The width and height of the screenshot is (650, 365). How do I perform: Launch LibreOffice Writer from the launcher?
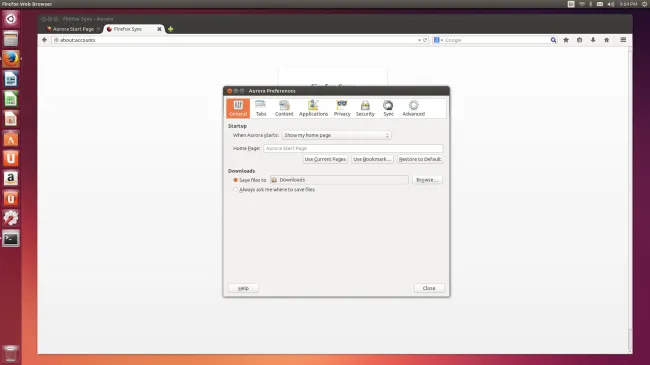(x=11, y=79)
